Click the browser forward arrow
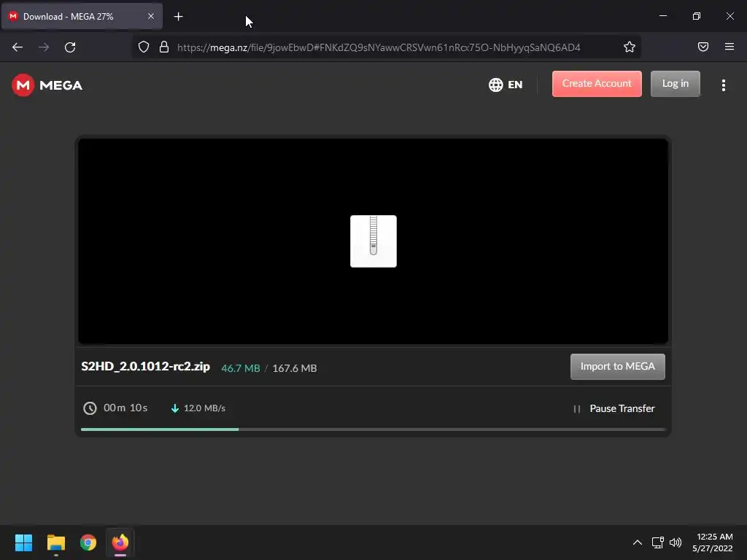This screenshot has height=560, width=747. tap(44, 47)
